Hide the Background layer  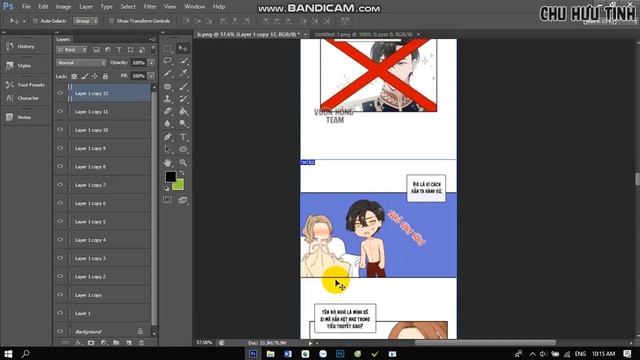click(x=60, y=331)
